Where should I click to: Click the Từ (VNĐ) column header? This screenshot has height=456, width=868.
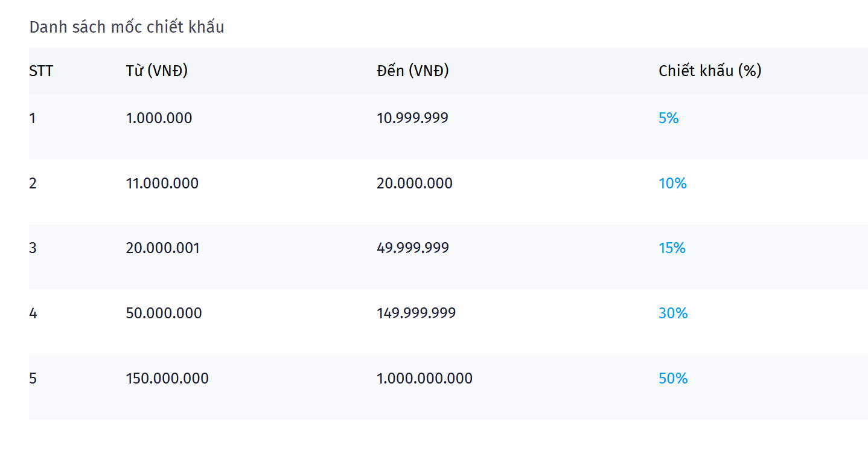157,71
